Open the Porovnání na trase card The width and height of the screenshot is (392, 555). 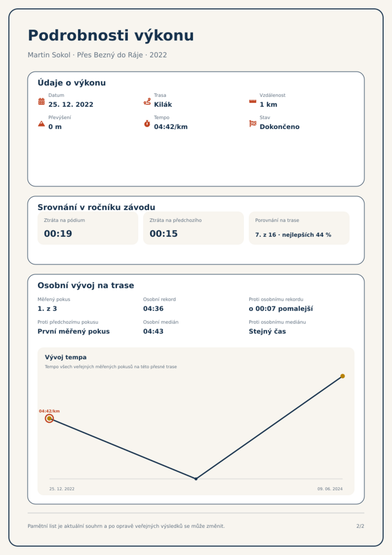pyautogui.click(x=299, y=228)
